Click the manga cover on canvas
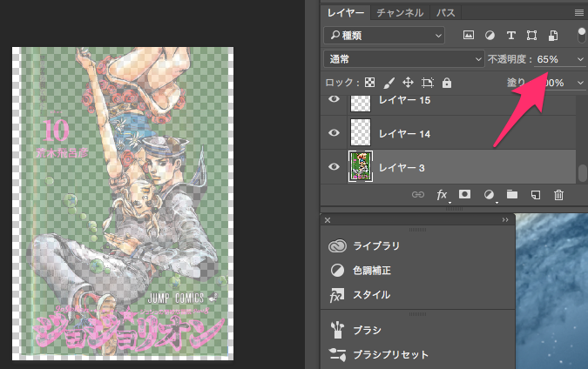588x369 pixels. (x=123, y=204)
